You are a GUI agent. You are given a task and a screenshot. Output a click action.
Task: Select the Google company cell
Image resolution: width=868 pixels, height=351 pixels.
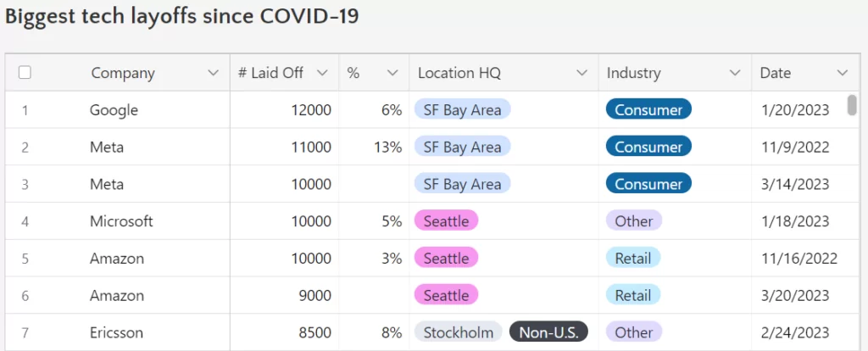[x=114, y=110]
